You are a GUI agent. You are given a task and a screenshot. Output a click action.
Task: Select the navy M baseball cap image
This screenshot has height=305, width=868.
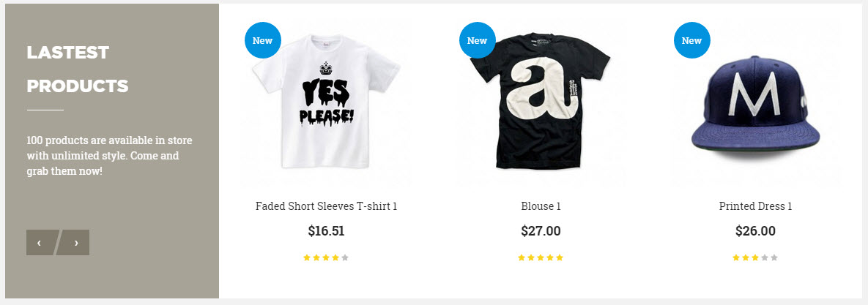(x=755, y=102)
